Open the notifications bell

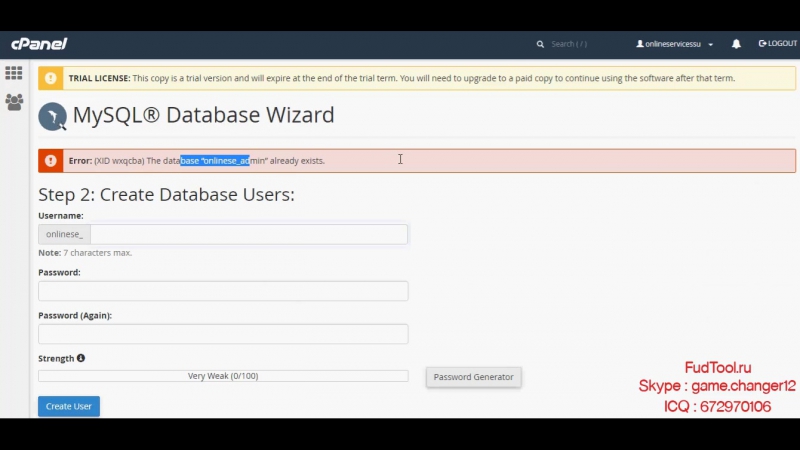(x=736, y=44)
